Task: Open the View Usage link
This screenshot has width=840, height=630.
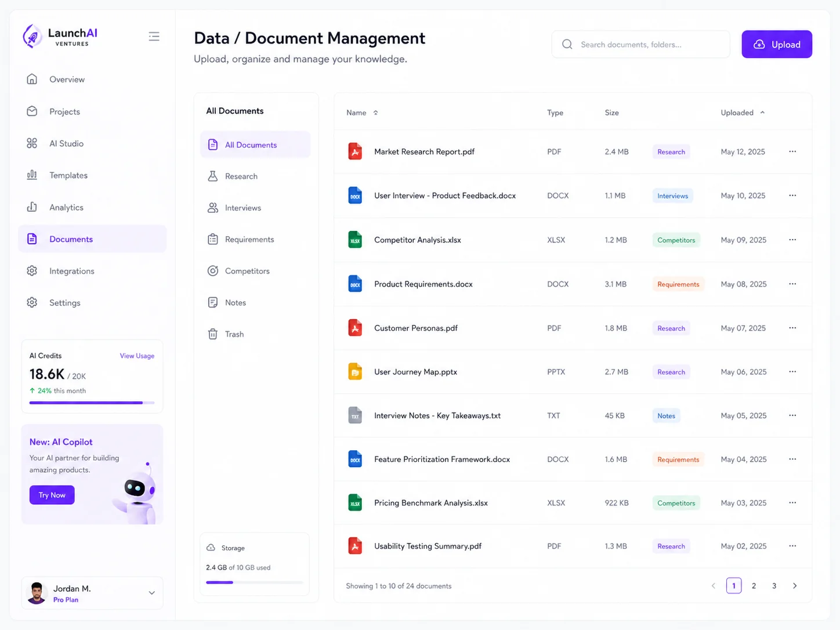Action: pyautogui.click(x=137, y=356)
